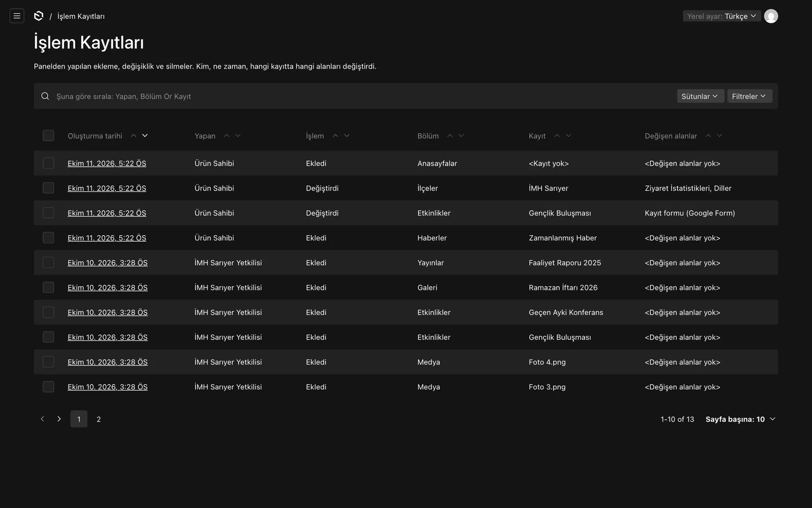Change Sayfa başına per-page dropdown
812x508 pixels.
740,419
